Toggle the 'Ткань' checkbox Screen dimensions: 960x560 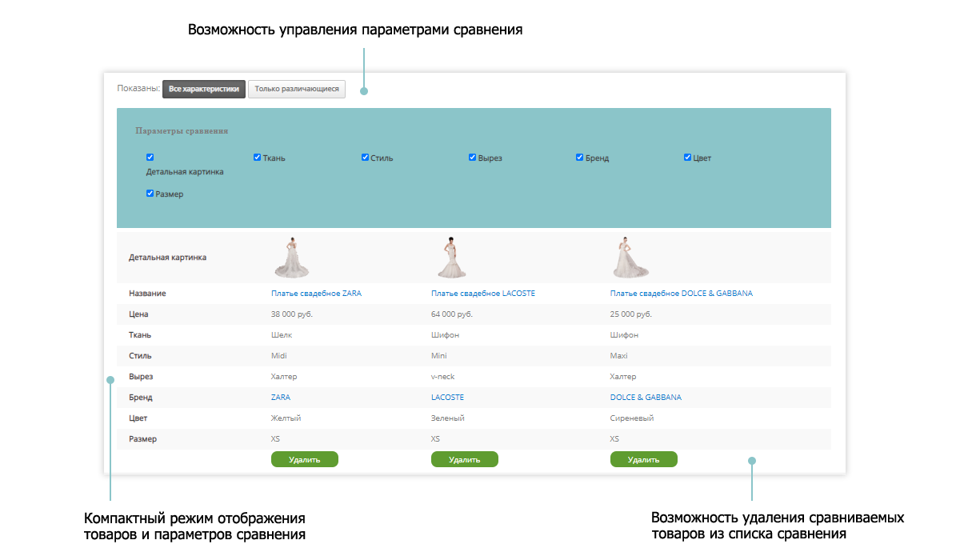(257, 158)
